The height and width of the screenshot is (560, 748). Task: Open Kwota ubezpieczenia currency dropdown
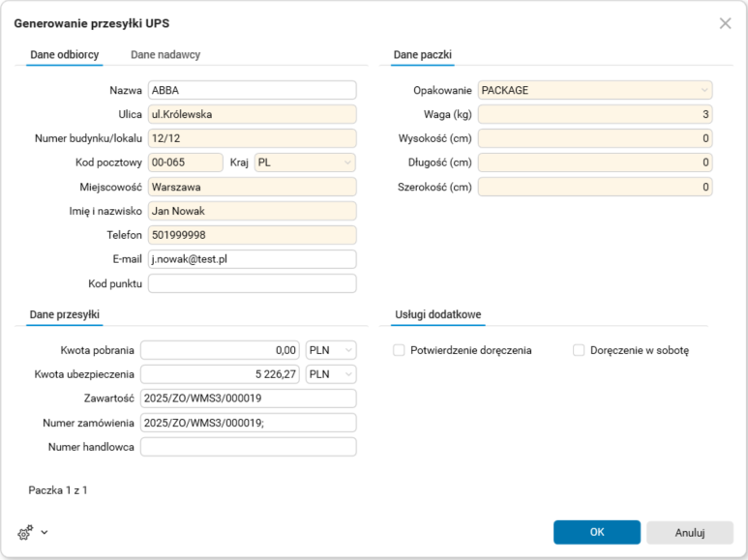[x=331, y=374]
